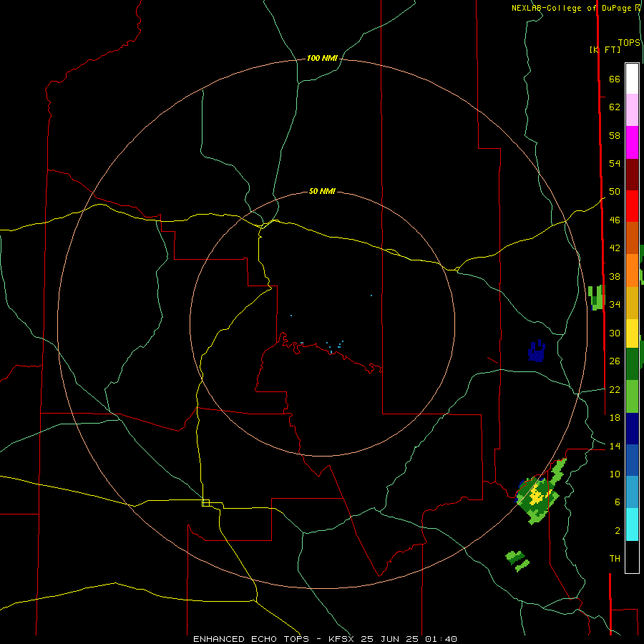This screenshot has width=644, height=644.
Task: Click the light pink legend swatch
Action: [x=632, y=109]
